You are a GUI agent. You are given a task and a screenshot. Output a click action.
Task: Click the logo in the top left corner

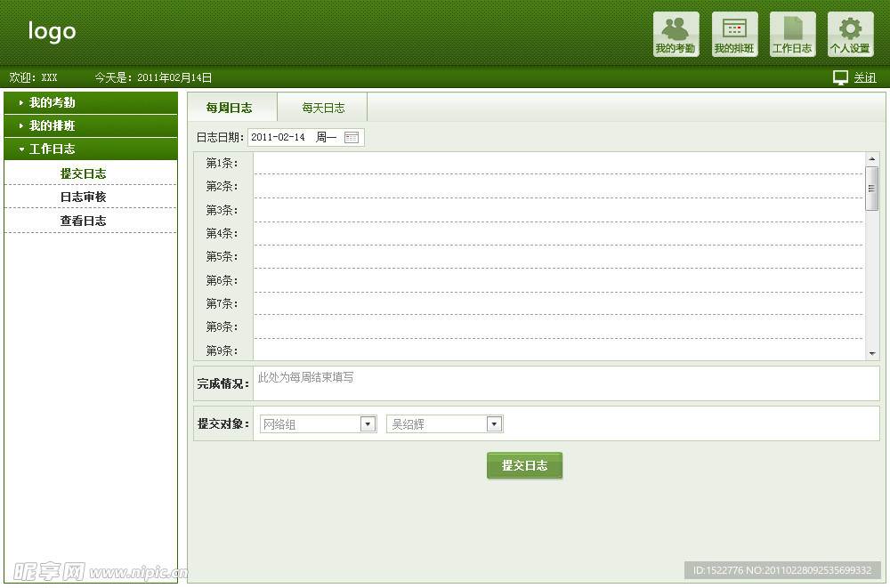pos(51,31)
